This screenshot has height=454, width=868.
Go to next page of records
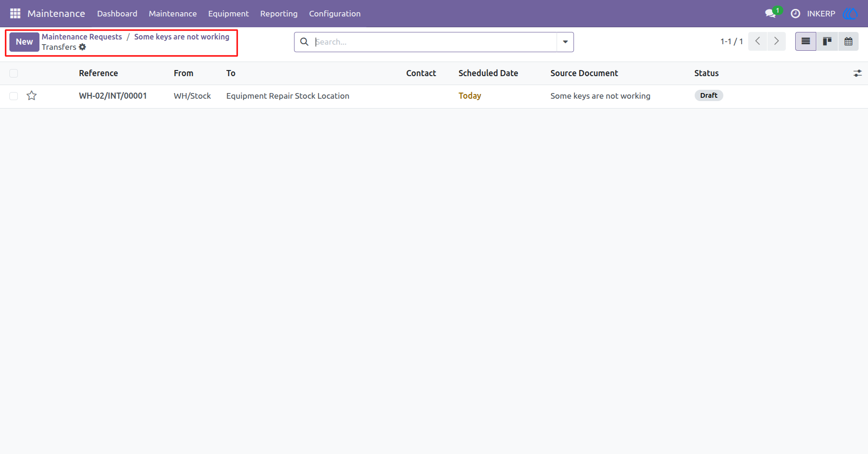point(776,41)
